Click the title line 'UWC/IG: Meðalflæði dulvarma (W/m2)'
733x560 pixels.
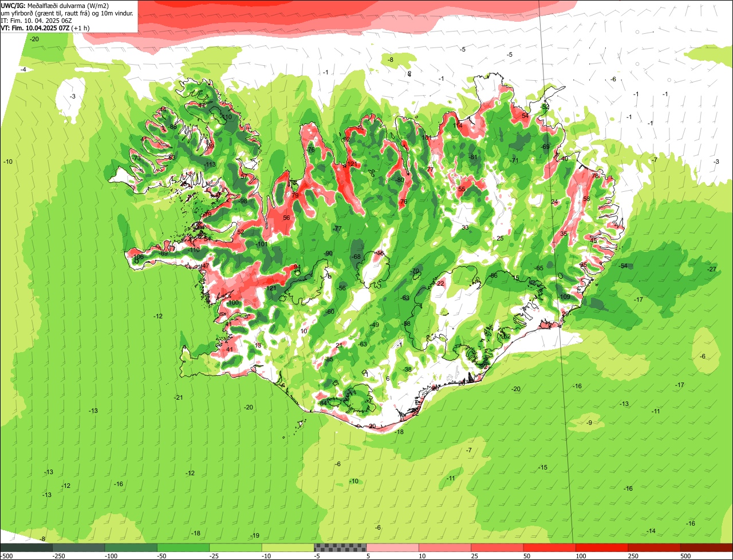point(55,6)
